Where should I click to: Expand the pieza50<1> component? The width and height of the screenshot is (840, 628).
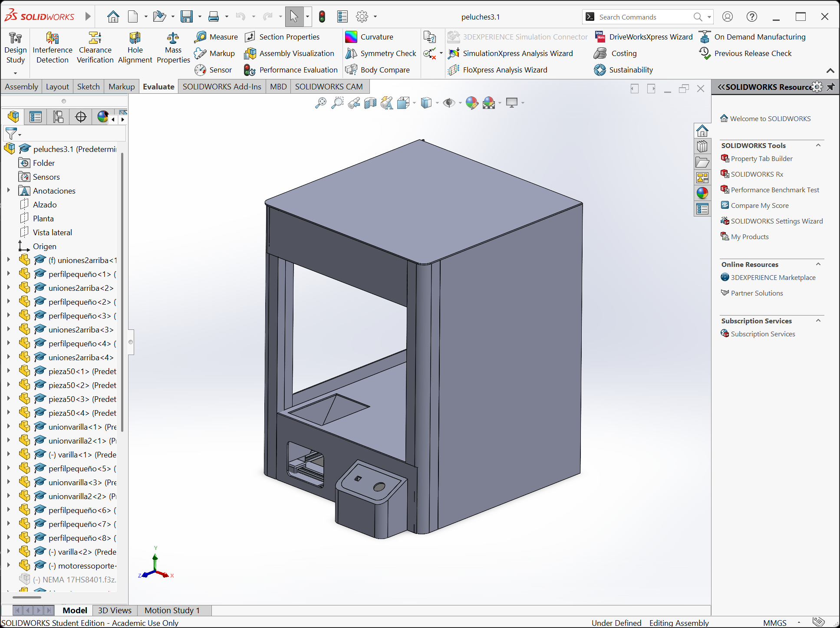coord(8,371)
